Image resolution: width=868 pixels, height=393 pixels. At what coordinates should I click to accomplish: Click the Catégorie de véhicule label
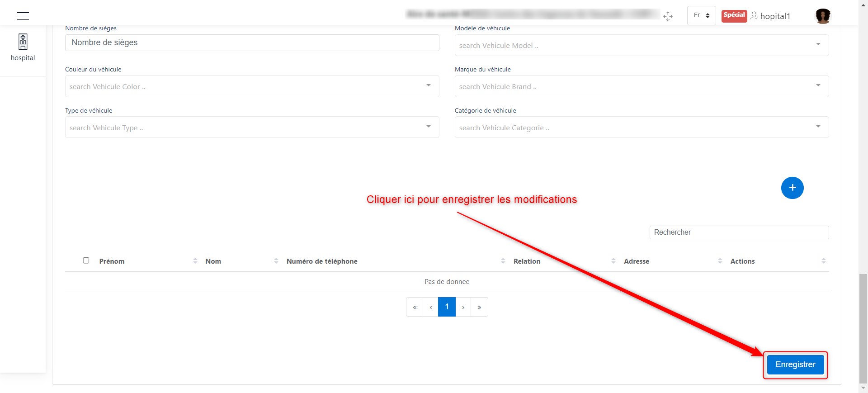click(x=485, y=110)
